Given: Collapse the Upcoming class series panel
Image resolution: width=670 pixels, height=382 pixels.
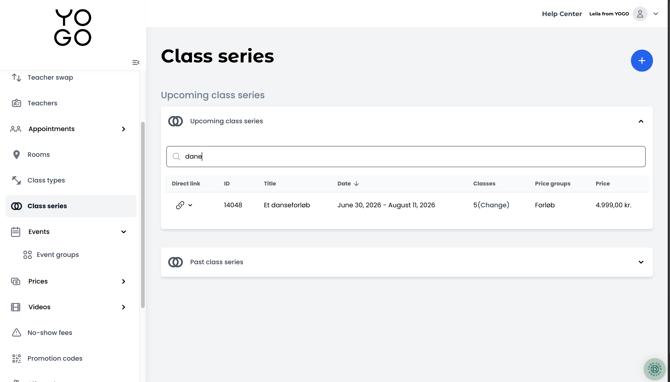Looking at the screenshot, I should (x=641, y=121).
